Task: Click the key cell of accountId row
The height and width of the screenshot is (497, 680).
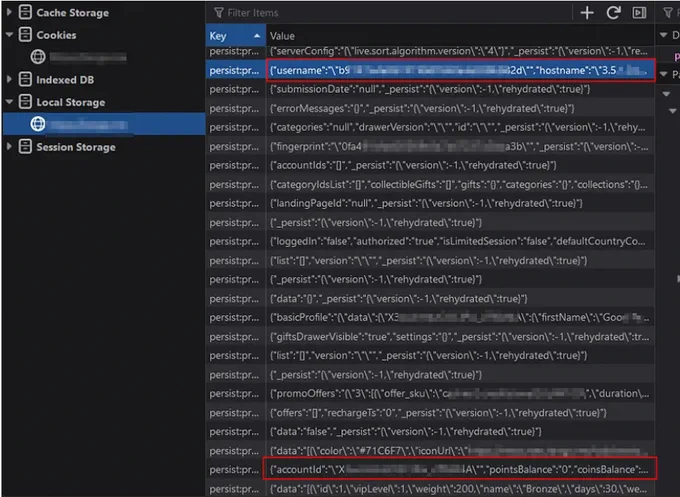Action: click(235, 469)
